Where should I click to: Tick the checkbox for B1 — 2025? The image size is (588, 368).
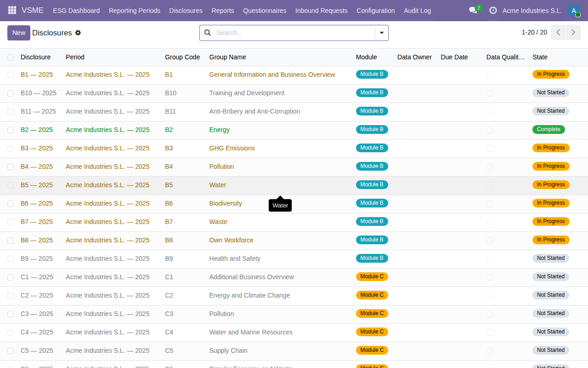coord(11,75)
